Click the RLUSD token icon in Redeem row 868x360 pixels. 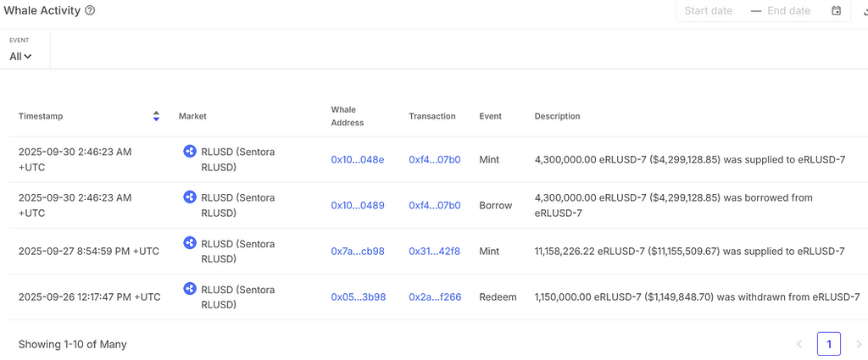pyautogui.click(x=190, y=289)
